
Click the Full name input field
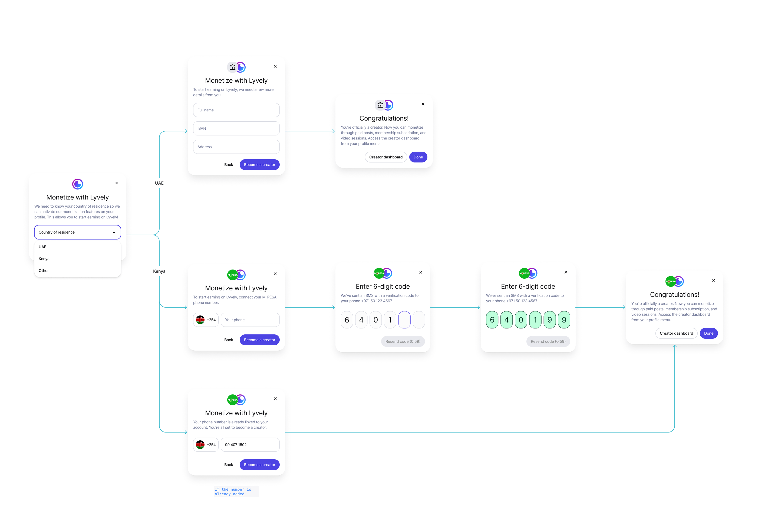[236, 110]
